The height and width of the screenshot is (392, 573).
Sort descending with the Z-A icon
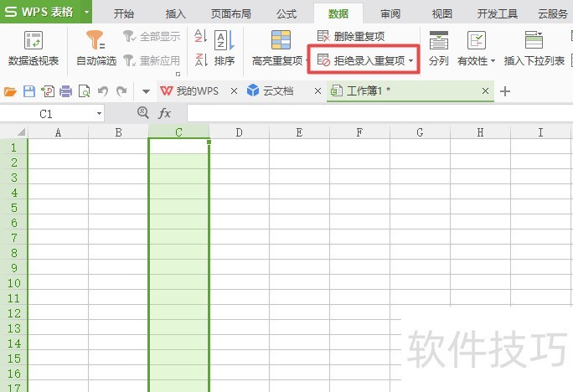[x=200, y=59]
